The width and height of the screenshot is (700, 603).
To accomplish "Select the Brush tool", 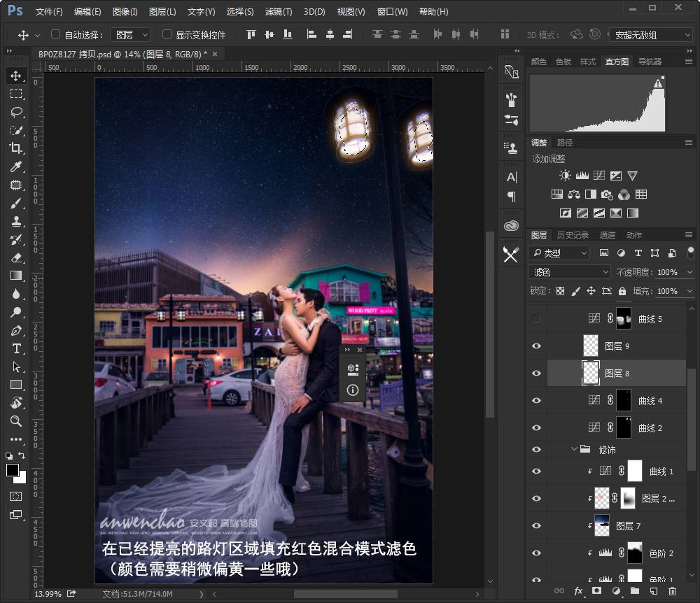I will (x=16, y=203).
